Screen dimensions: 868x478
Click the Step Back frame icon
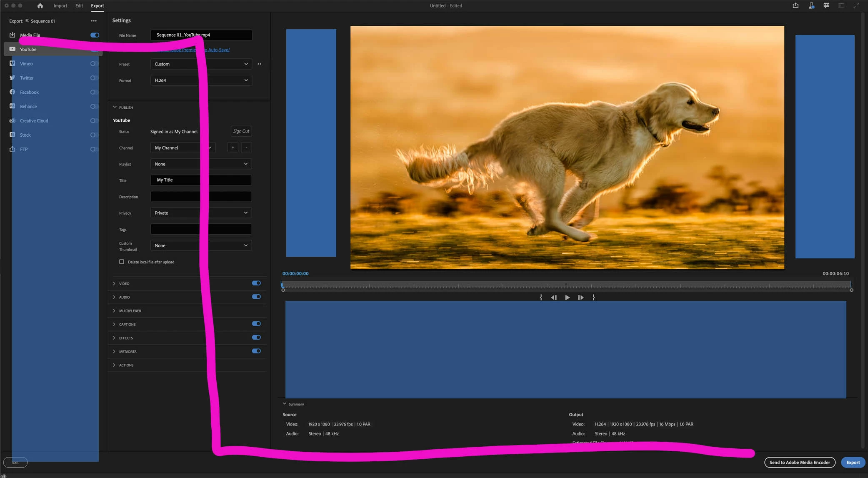554,298
